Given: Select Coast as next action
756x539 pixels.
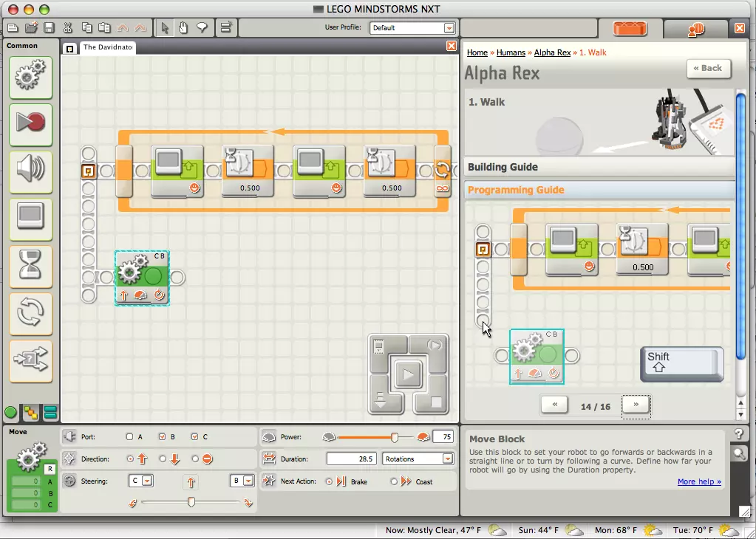Looking at the screenshot, I should click(x=394, y=481).
